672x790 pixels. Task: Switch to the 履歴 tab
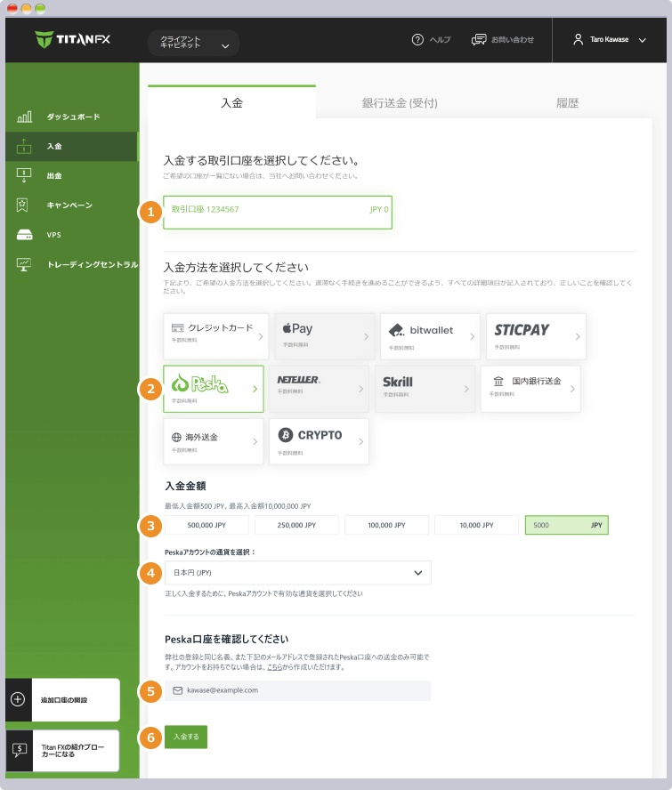click(x=568, y=103)
